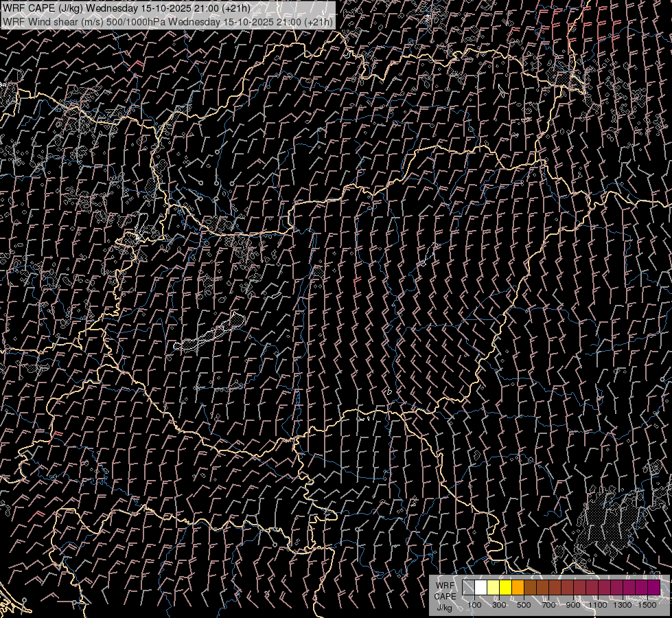This screenshot has width=672, height=618.
Task: Click the rightmost purple legend swatch
Action: coord(653,588)
